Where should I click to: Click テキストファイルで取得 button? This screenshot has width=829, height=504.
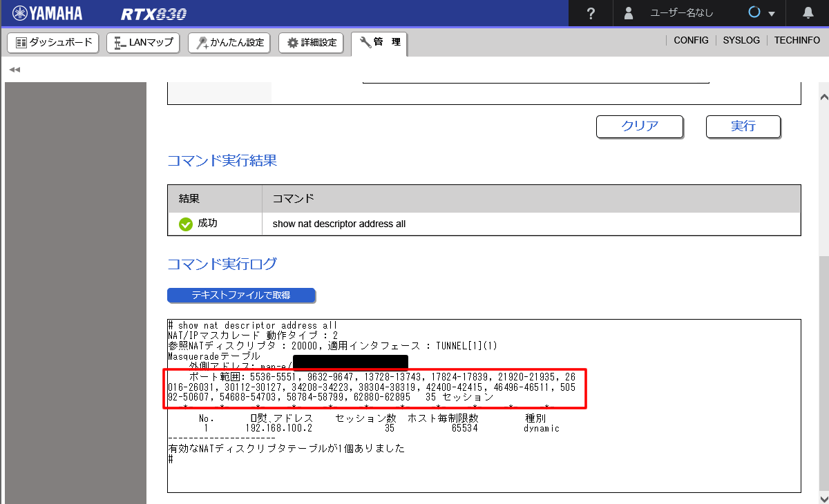tap(241, 295)
